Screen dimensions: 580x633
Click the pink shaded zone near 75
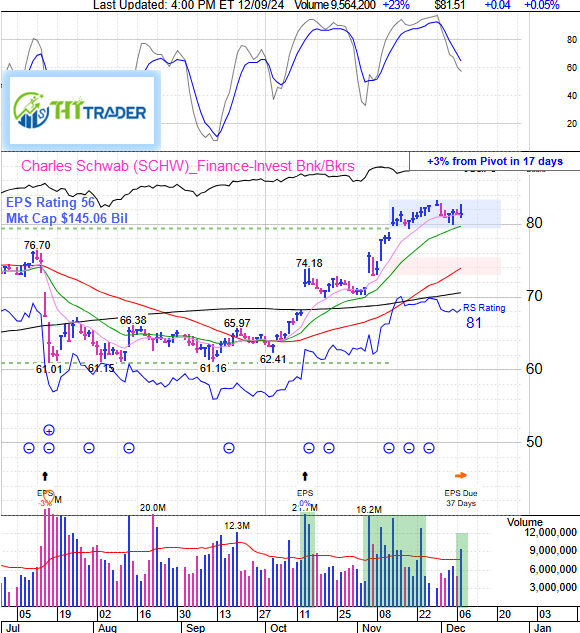[446, 266]
